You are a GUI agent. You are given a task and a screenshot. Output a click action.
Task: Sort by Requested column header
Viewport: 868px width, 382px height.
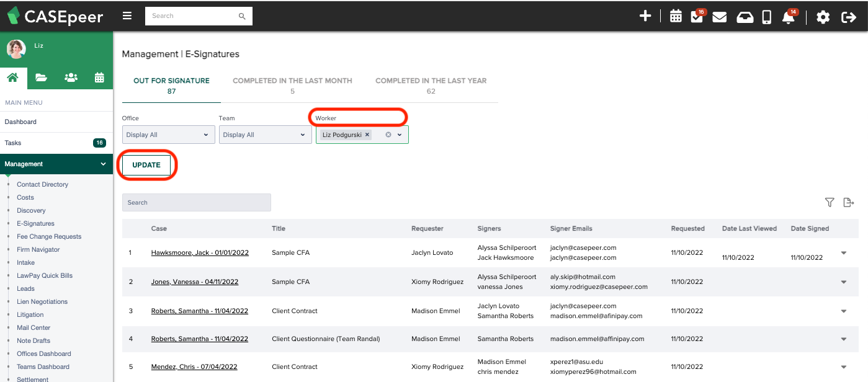coord(687,229)
